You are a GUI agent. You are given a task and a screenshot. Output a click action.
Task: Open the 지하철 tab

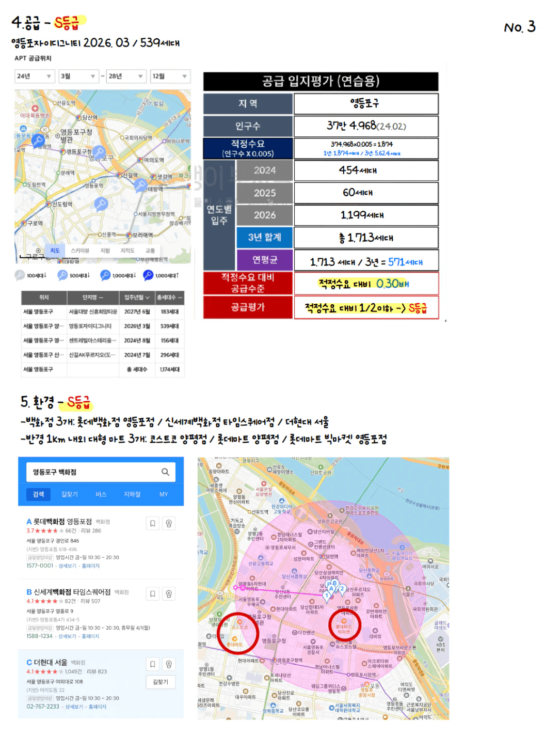pyautogui.click(x=132, y=494)
